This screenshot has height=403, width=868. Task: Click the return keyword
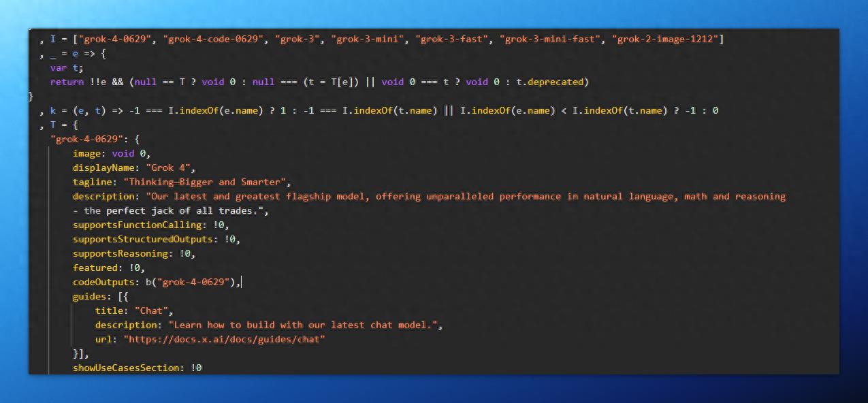click(67, 82)
